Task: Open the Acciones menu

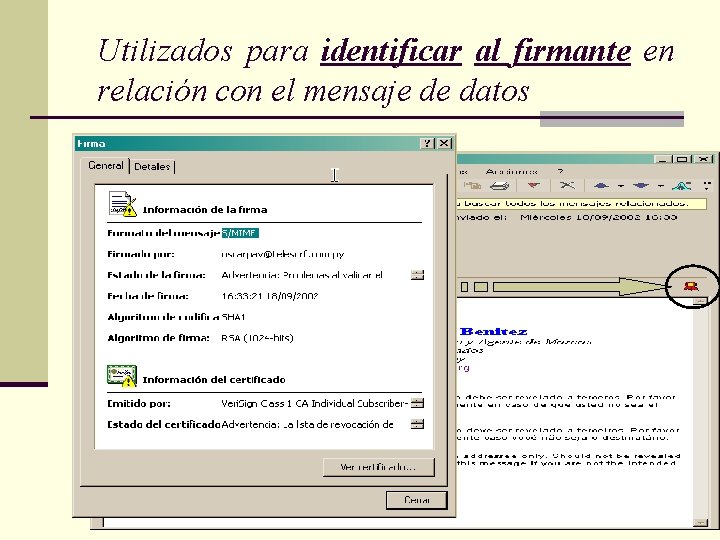Action: point(511,171)
